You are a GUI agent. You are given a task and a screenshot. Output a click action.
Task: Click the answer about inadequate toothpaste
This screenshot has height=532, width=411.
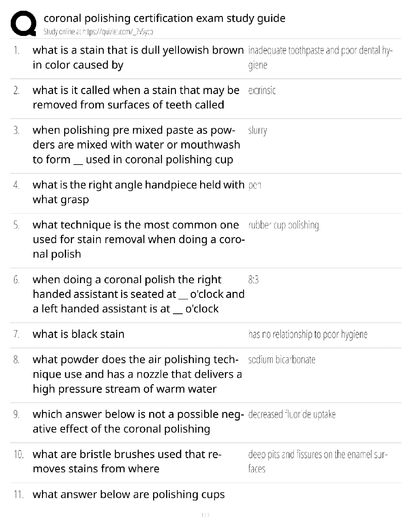[320, 57]
